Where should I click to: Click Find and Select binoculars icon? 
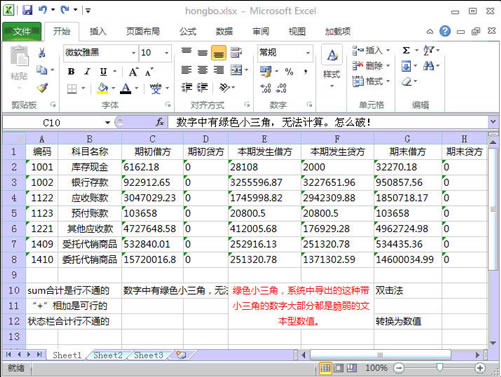click(429, 66)
